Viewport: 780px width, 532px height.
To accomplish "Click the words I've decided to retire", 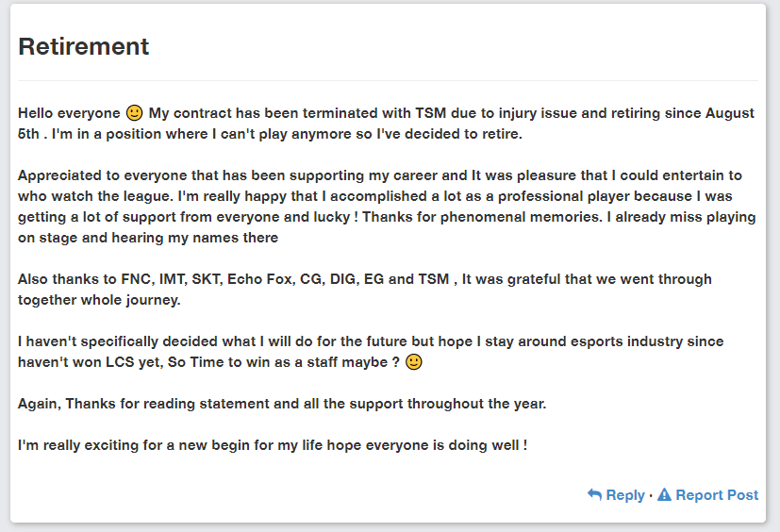I will [450, 134].
